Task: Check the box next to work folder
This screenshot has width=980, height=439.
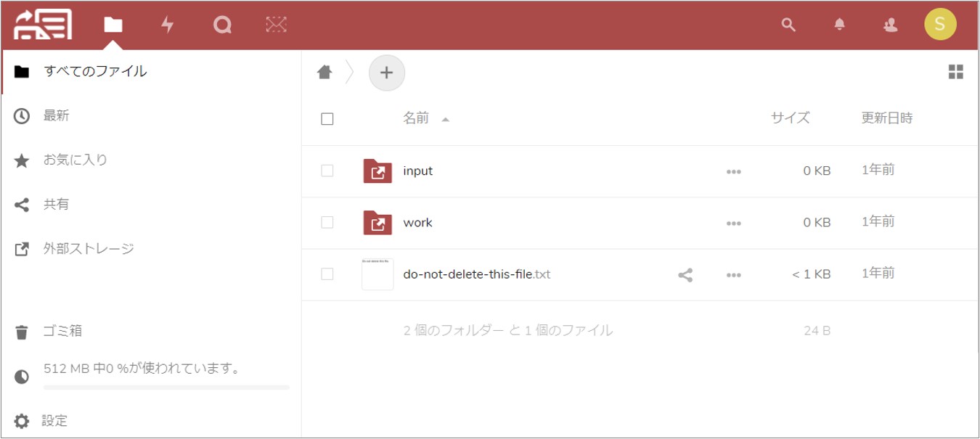Action: point(327,223)
